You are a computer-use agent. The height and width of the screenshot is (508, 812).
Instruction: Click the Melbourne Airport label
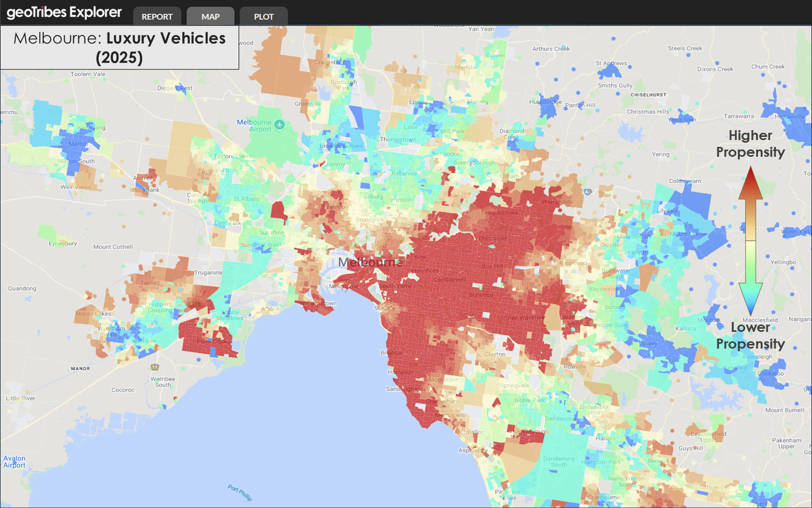point(254,125)
